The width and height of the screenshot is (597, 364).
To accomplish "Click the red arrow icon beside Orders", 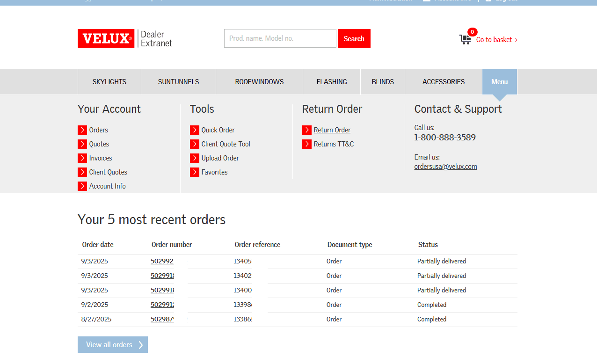I will (82, 130).
